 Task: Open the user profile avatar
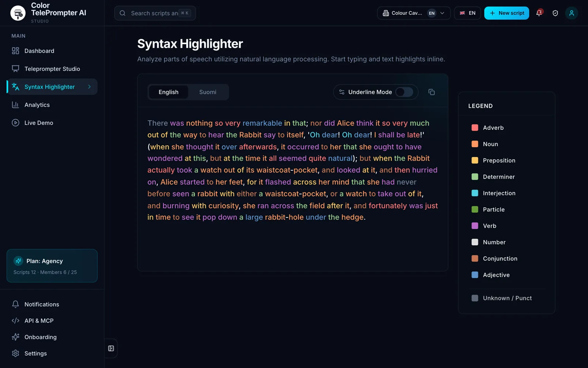(x=571, y=13)
